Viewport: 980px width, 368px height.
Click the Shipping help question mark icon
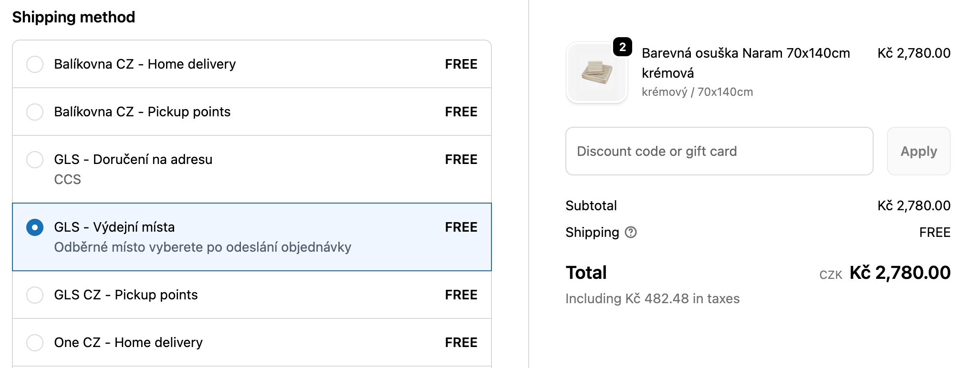coord(631,232)
